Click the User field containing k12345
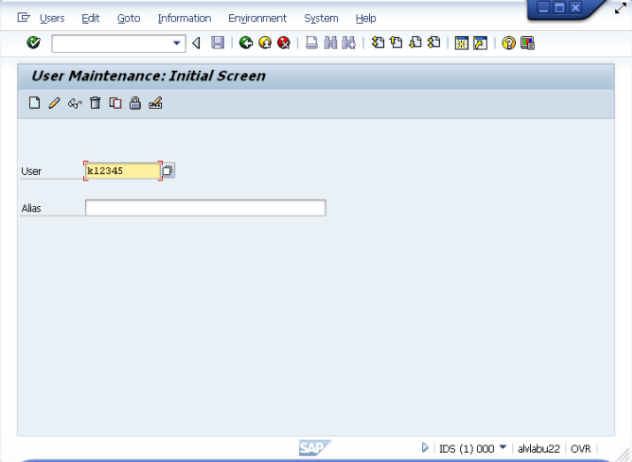Viewport: 632px width, 462px height. coord(123,171)
